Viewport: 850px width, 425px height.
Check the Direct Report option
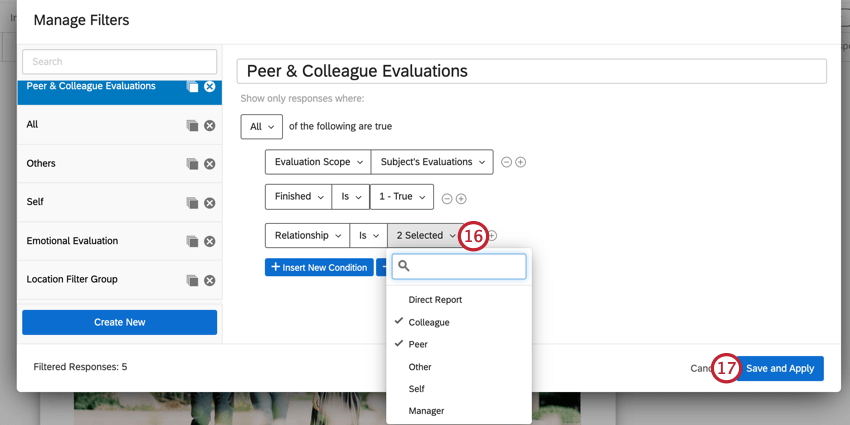(435, 300)
